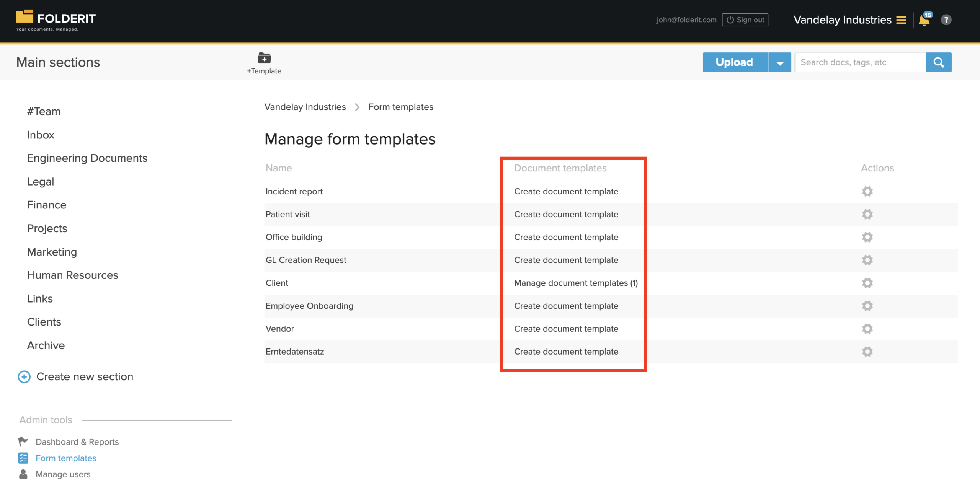Open gear actions for GL Creation Request

pos(867,260)
